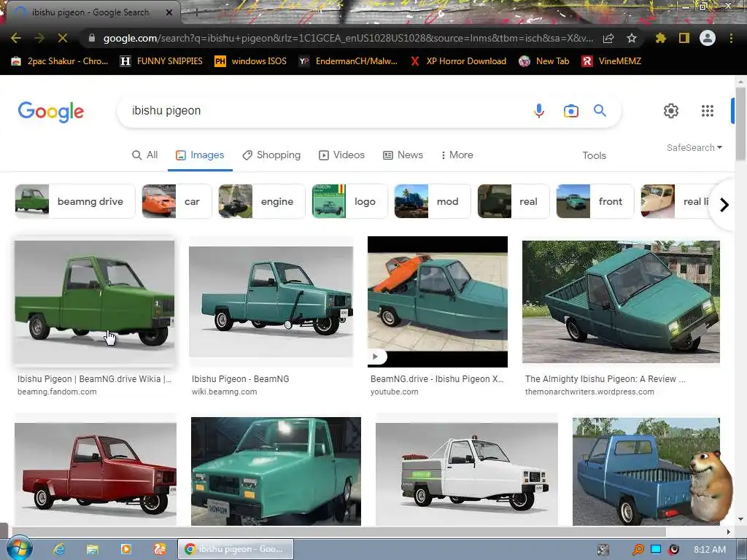Click the Chrome address bar URL
The image size is (747, 560).
[x=348, y=38]
